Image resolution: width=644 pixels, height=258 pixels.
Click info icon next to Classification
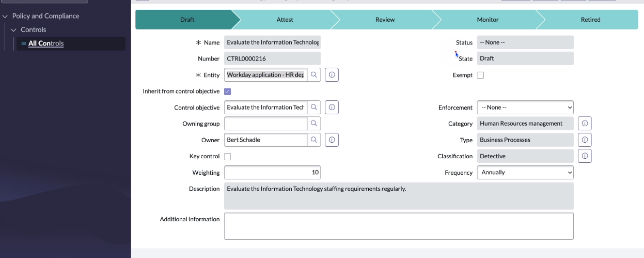[x=585, y=156]
